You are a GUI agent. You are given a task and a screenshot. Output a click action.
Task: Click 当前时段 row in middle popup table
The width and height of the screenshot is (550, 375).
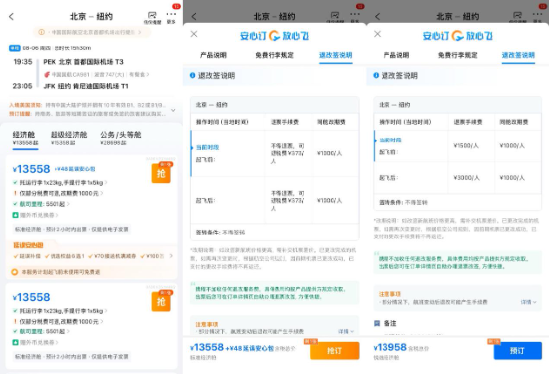[275, 153]
